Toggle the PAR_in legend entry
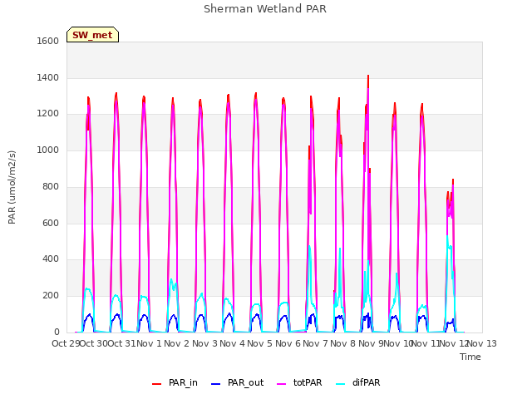 click(x=175, y=383)
